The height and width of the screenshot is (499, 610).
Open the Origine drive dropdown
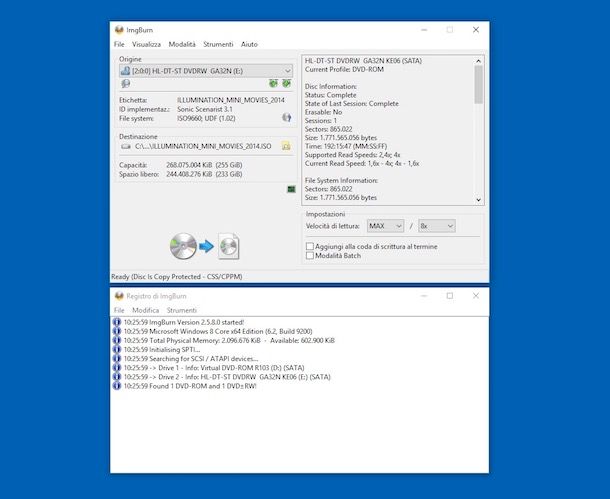click(x=206, y=71)
